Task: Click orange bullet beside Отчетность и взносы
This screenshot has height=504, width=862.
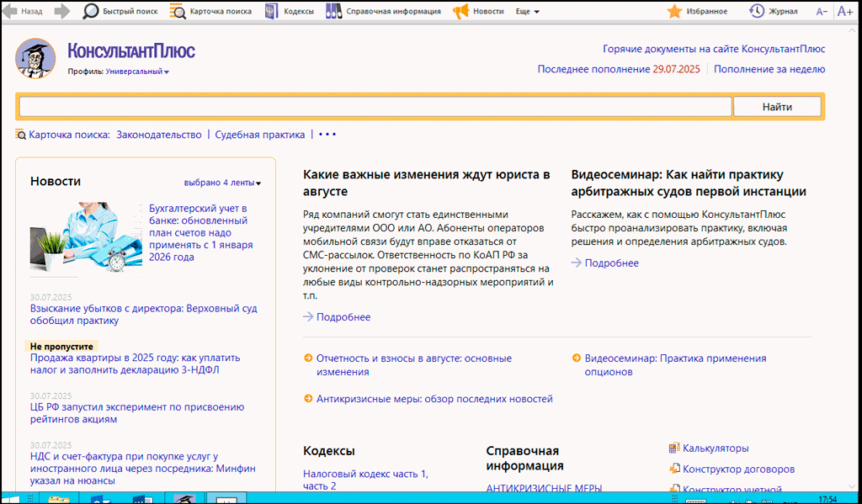Action: click(x=308, y=359)
